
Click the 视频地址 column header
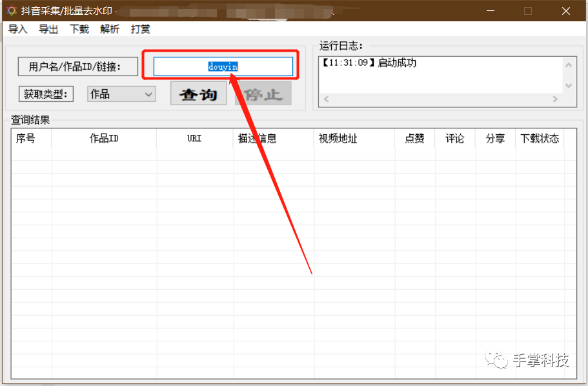354,138
